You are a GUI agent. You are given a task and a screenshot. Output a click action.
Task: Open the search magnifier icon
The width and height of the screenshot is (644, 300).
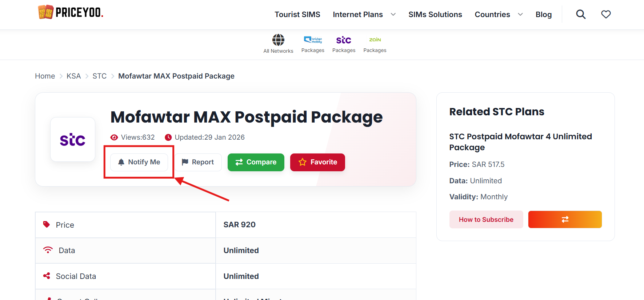(x=581, y=15)
